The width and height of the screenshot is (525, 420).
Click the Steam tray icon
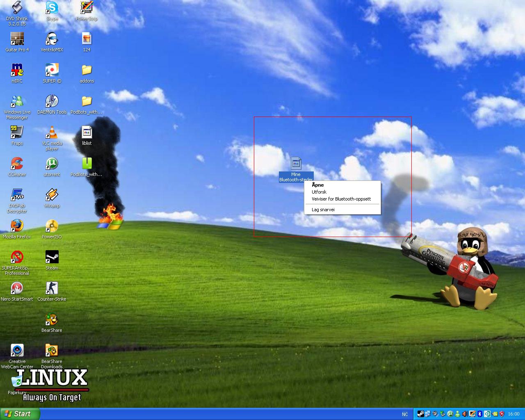[421, 414]
